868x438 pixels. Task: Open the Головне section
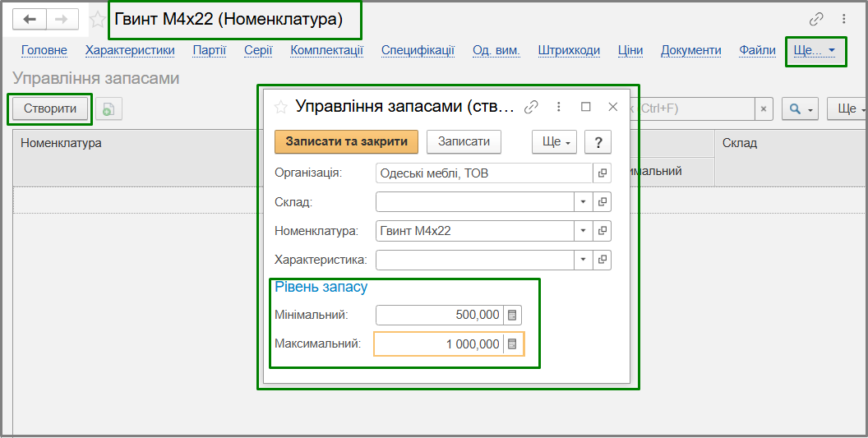[x=44, y=51]
